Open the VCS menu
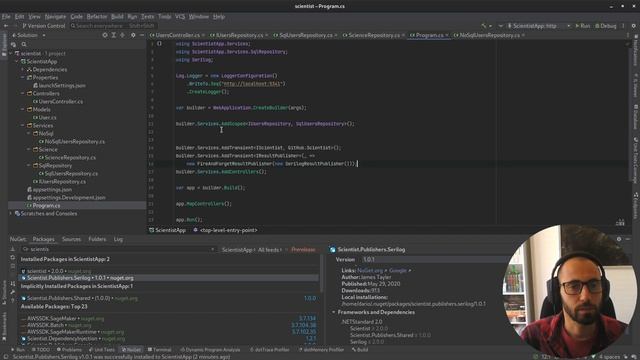The height and width of the screenshot is (360, 640). tap(180, 17)
